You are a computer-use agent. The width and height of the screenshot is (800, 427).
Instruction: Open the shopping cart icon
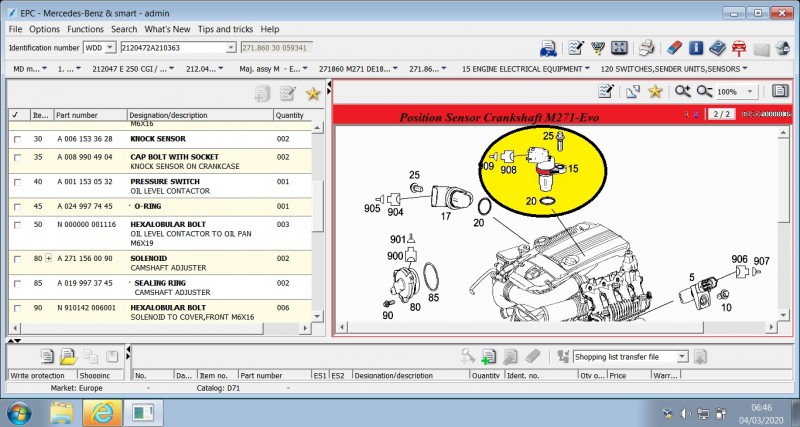[x=597, y=48]
